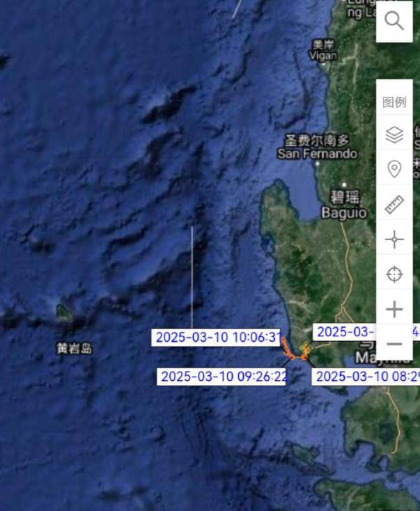Open the map layers stack icon
420x511 pixels.
(x=394, y=134)
